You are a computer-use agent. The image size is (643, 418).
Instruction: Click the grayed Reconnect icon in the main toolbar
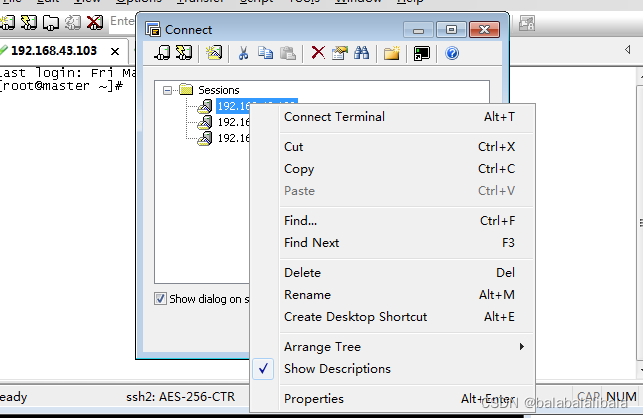(73, 22)
